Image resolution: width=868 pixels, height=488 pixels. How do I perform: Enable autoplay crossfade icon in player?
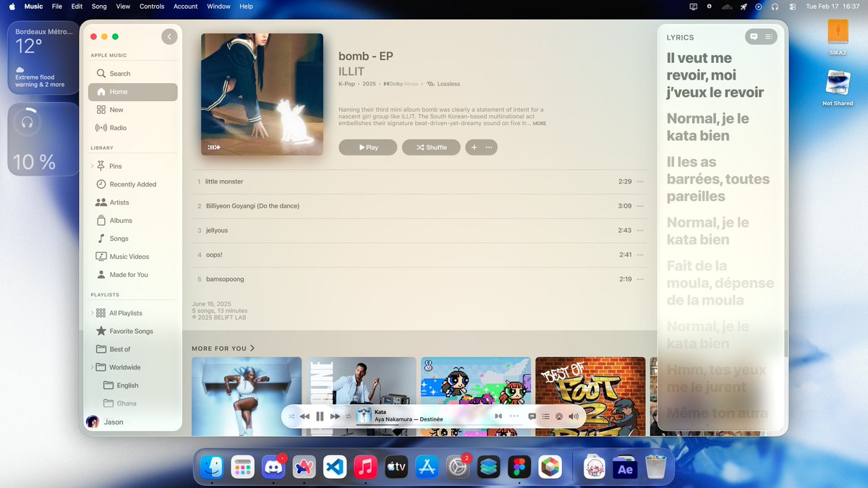click(498, 416)
